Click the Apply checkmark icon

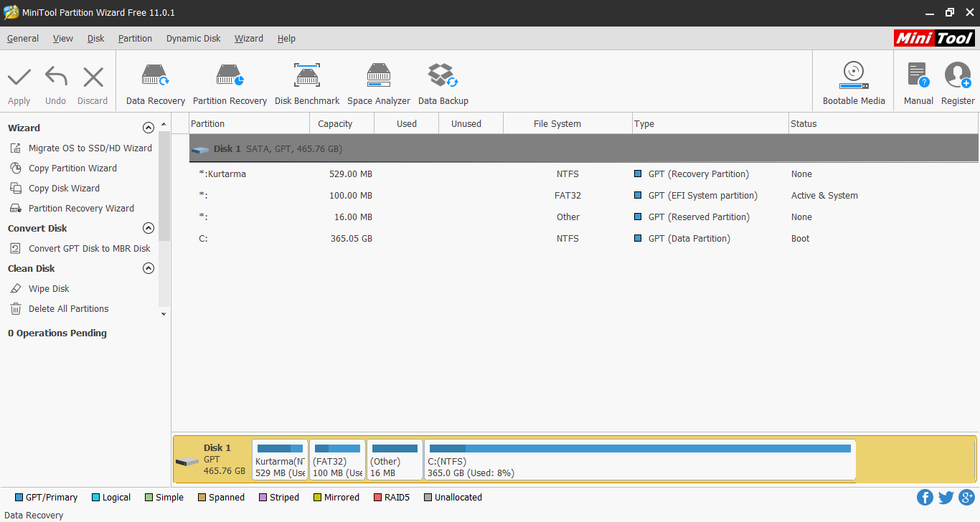pyautogui.click(x=19, y=77)
